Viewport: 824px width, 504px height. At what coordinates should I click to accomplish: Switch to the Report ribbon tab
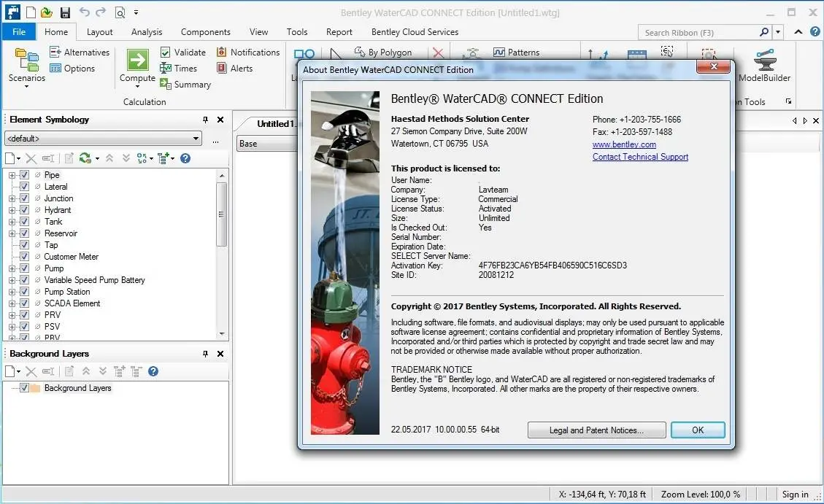coord(339,32)
